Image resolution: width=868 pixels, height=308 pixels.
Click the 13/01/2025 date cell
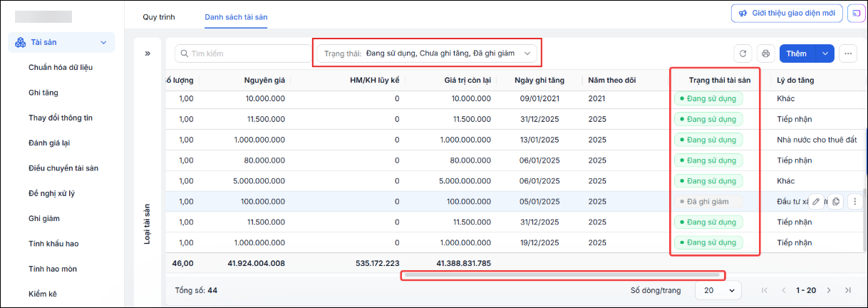coord(539,140)
